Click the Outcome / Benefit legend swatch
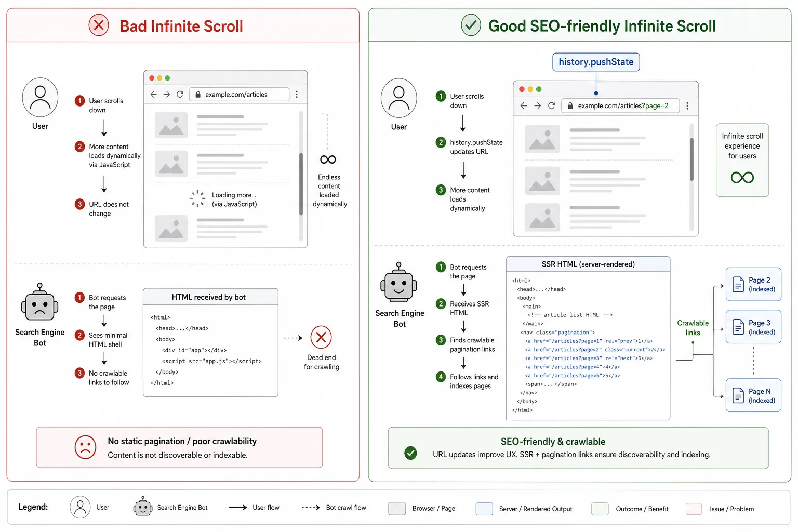 click(600, 509)
